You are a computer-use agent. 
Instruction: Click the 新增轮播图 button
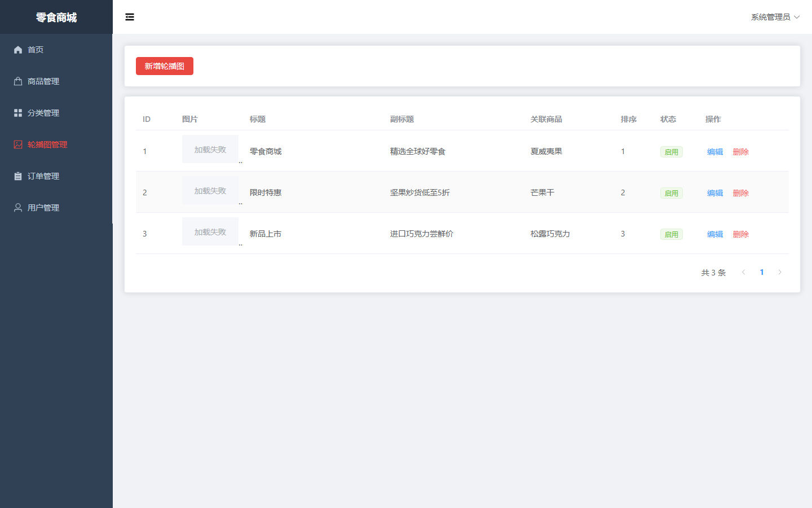click(x=165, y=66)
